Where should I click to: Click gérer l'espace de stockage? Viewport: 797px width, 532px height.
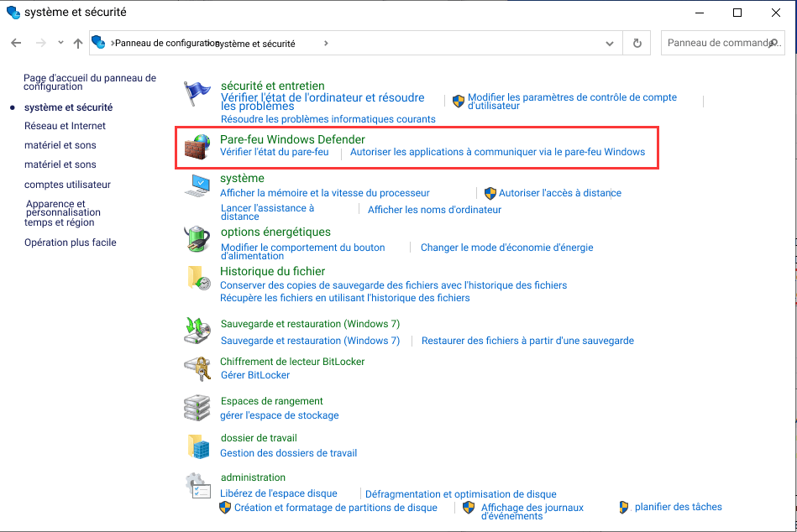pyautogui.click(x=279, y=415)
